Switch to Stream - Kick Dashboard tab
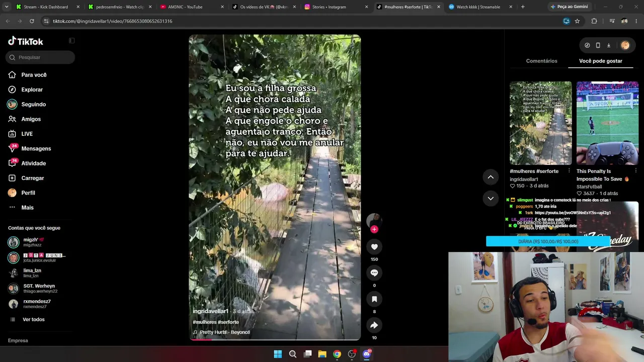 click(46, 7)
